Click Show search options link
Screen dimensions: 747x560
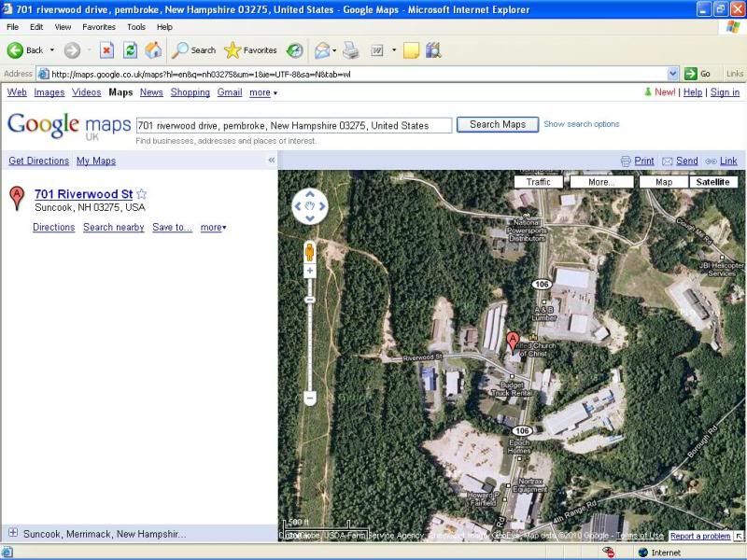click(581, 124)
